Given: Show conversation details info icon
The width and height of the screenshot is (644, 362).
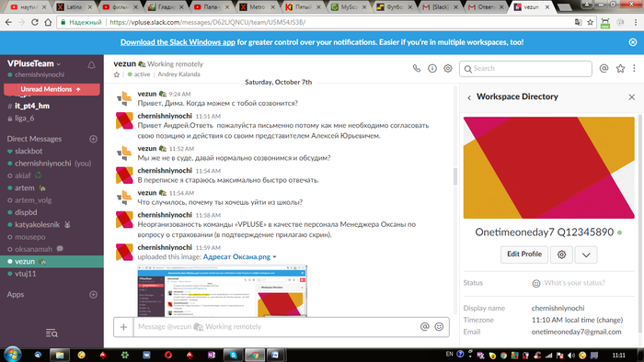Looking at the screenshot, I should coord(432,69).
